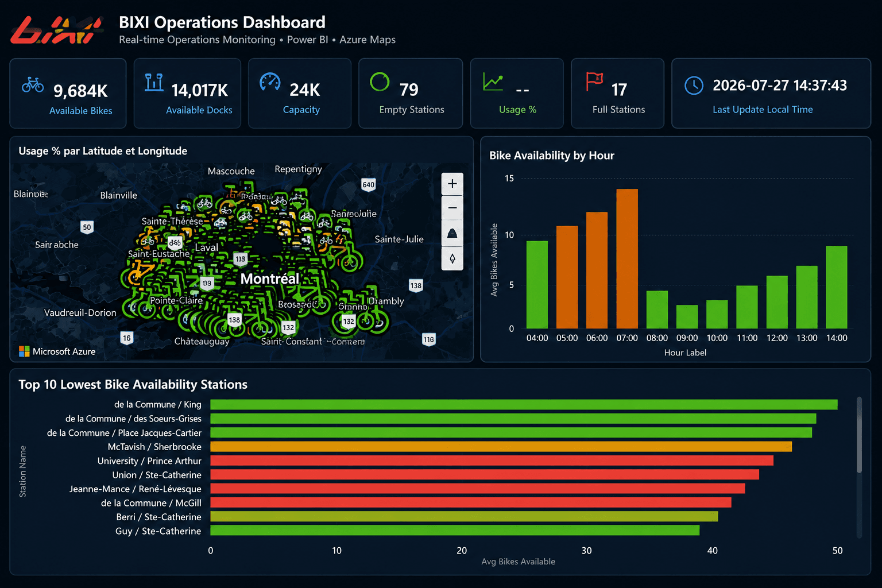This screenshot has height=588, width=882.
Task: Click the line chart icon on Usage % card
Action: pyautogui.click(x=493, y=82)
